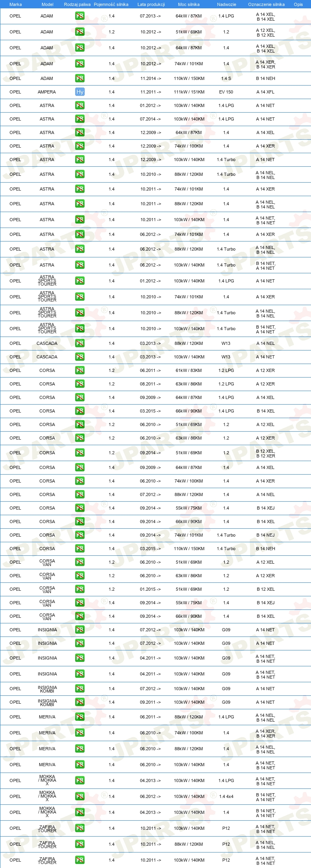Click fuel icon in ADAM 51kW / 69KM row
311x868 pixels.
[x=80, y=32]
